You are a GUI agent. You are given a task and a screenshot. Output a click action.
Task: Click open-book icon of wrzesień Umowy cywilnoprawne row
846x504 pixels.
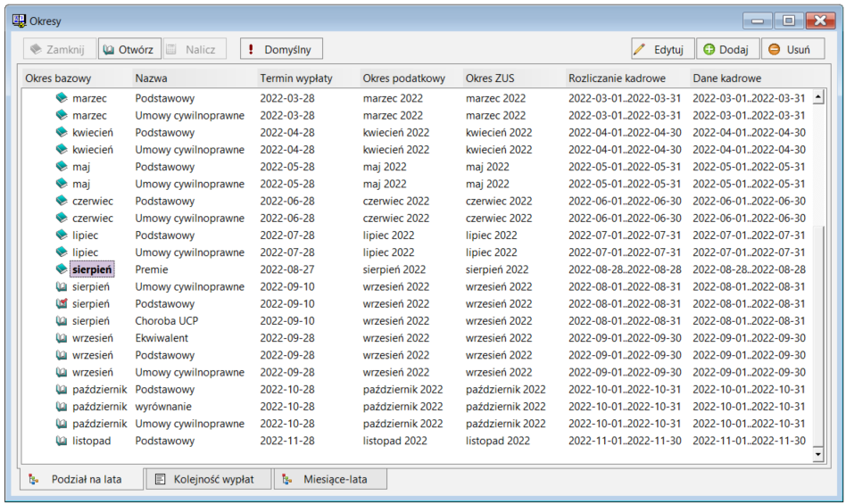click(62, 372)
